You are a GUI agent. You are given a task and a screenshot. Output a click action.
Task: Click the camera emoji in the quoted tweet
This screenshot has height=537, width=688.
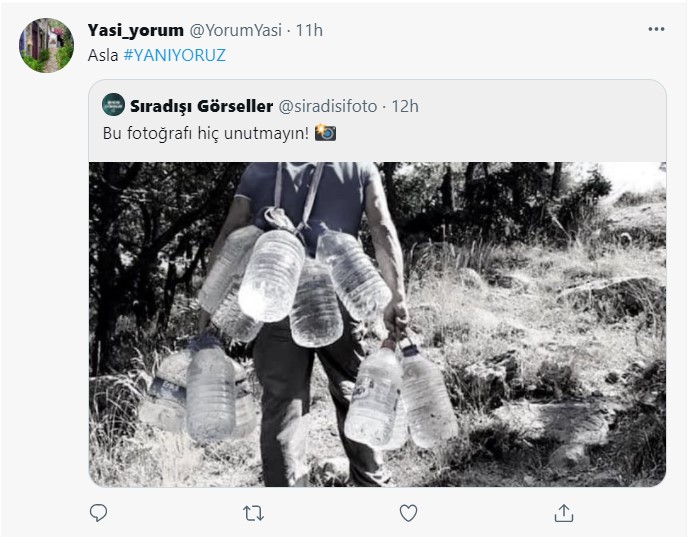[325, 133]
